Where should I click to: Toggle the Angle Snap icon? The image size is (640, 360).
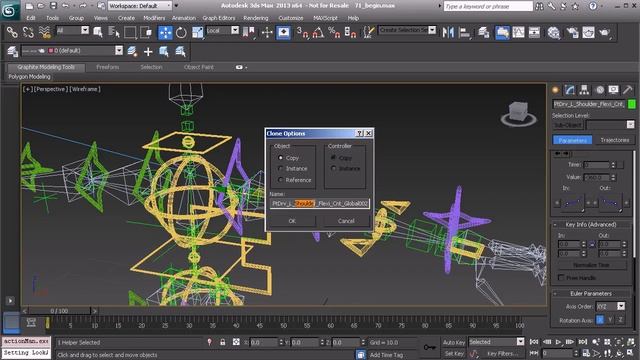click(318, 32)
